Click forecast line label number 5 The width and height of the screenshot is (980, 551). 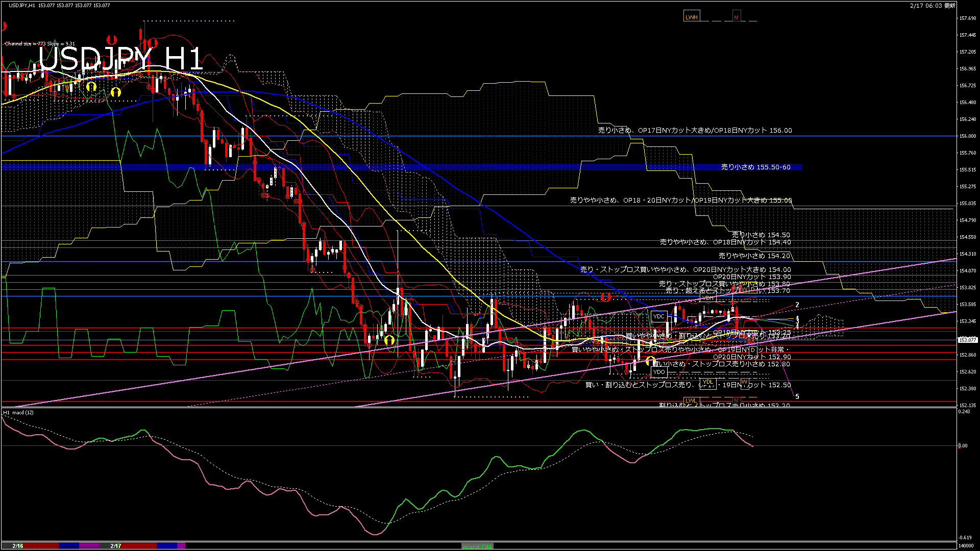coord(797,396)
